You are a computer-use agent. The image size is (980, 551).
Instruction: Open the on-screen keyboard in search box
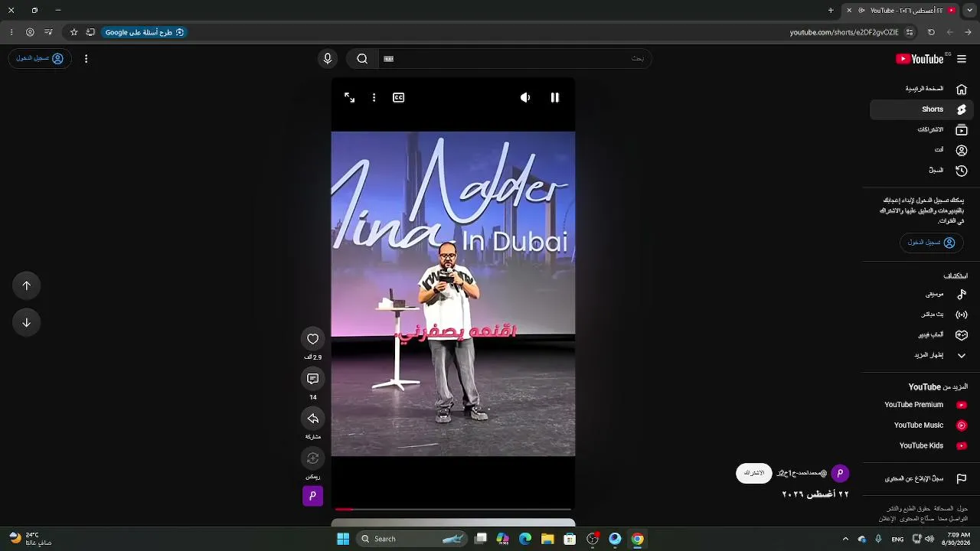[388, 59]
